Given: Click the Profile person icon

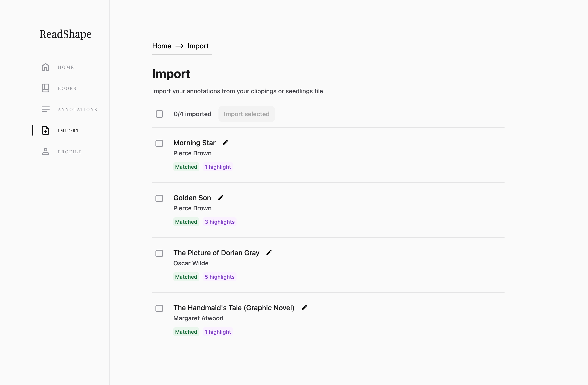Looking at the screenshot, I should pyautogui.click(x=45, y=152).
